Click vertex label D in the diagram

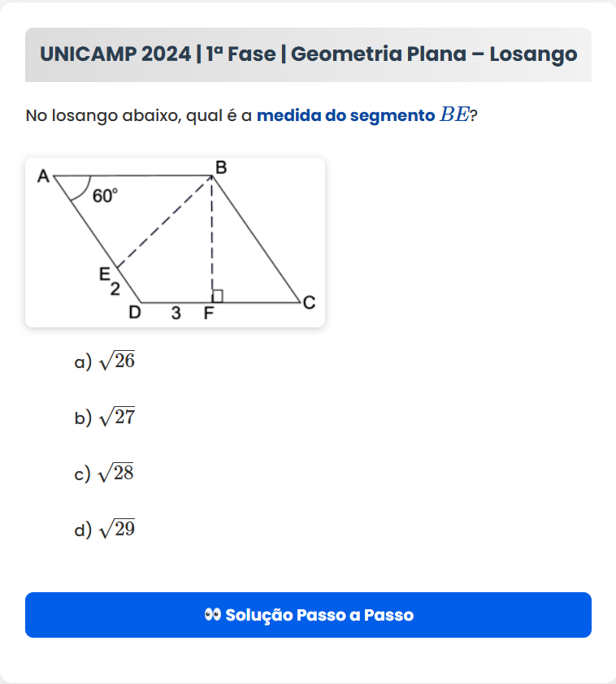135,314
